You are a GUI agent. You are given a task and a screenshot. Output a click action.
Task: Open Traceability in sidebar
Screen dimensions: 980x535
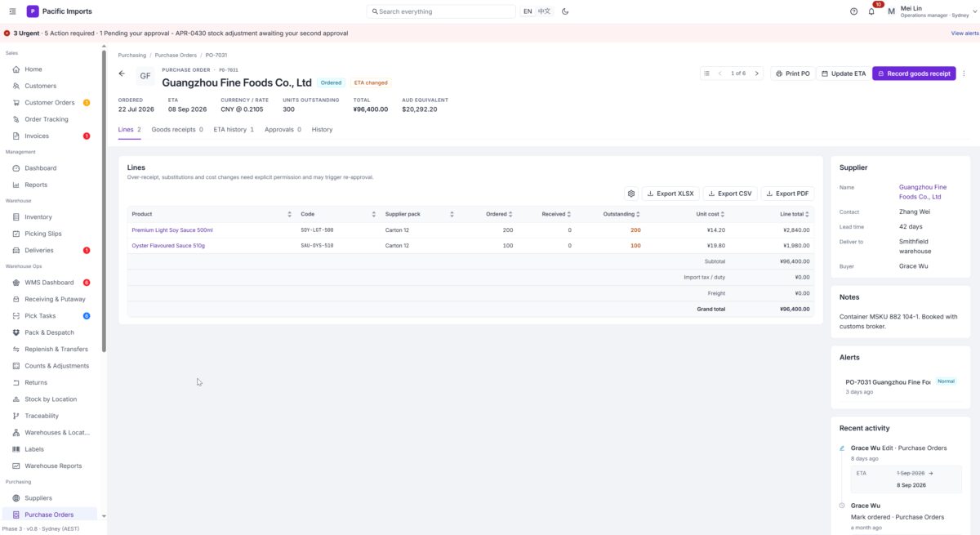pos(49,416)
